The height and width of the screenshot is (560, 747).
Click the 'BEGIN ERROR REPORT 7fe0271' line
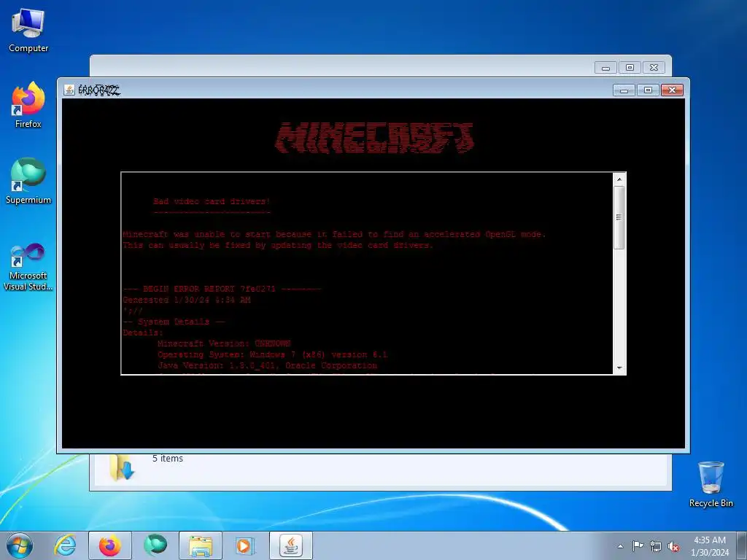pyautogui.click(x=222, y=289)
